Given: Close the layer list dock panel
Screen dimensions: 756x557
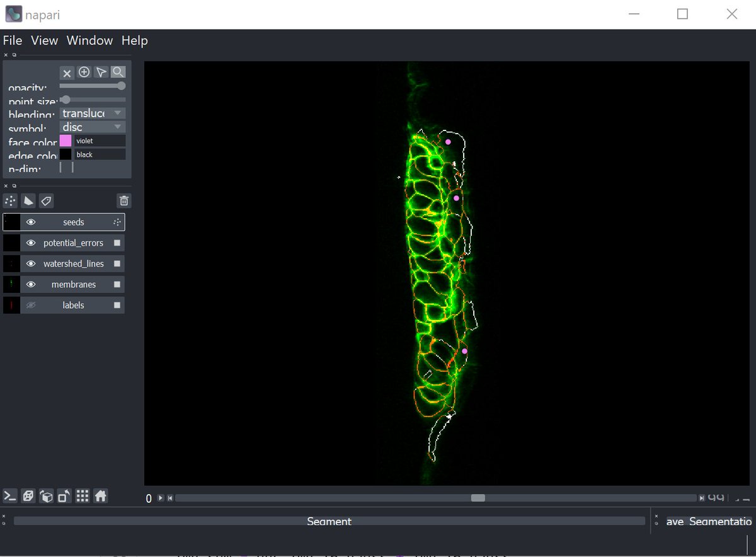Looking at the screenshot, I should (6, 186).
